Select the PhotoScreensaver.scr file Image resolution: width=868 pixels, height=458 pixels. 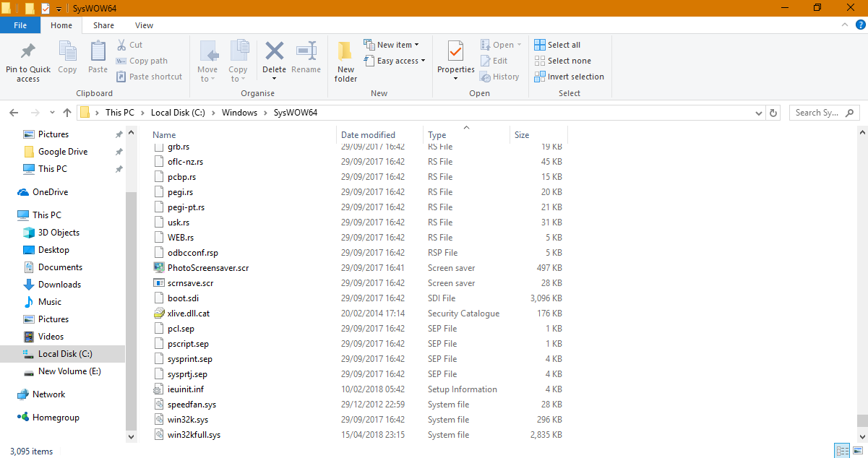(208, 268)
